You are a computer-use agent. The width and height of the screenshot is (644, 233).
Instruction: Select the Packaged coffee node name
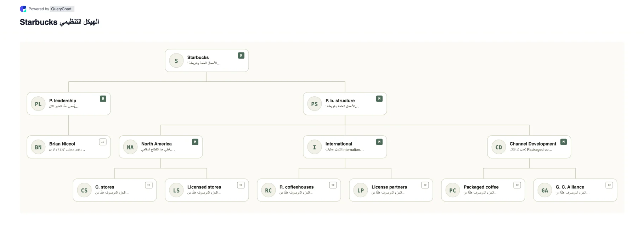(481, 187)
